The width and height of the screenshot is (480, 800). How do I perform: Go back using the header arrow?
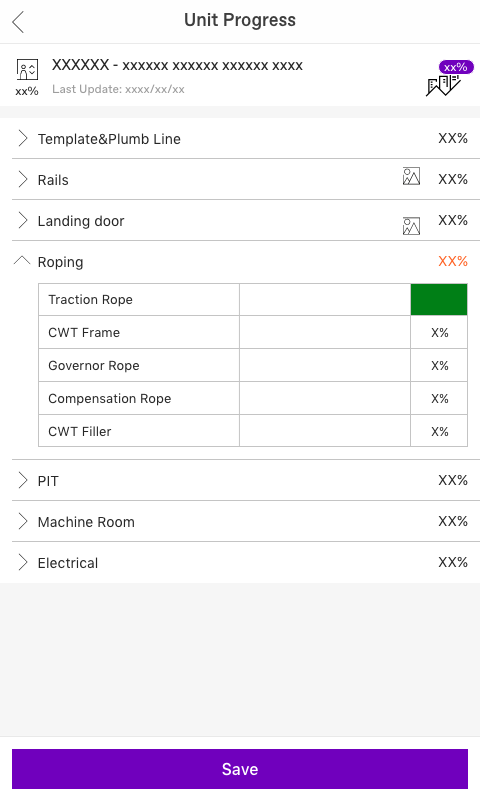pyautogui.click(x=18, y=22)
